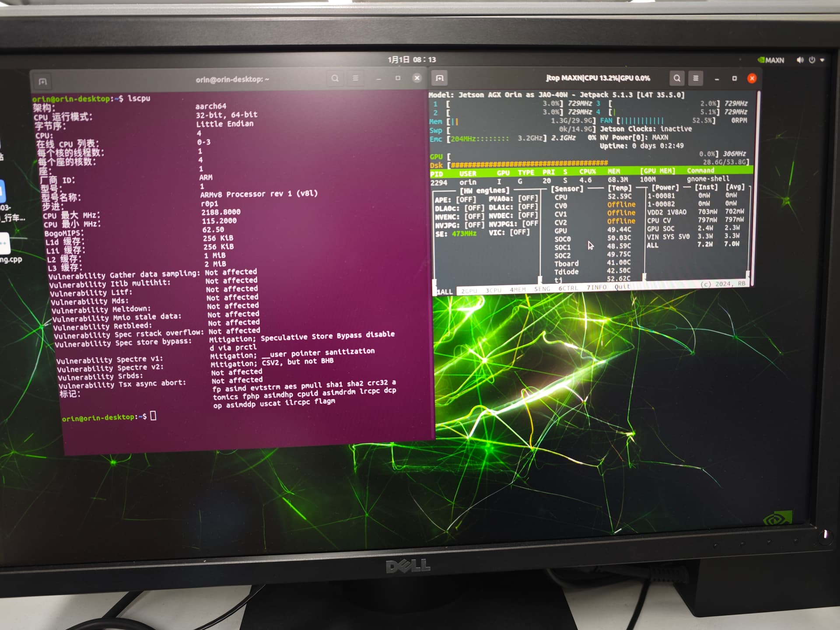Image resolution: width=840 pixels, height=630 pixels.
Task: Click the Tboard 41.00C temperature
Action: [x=619, y=262]
